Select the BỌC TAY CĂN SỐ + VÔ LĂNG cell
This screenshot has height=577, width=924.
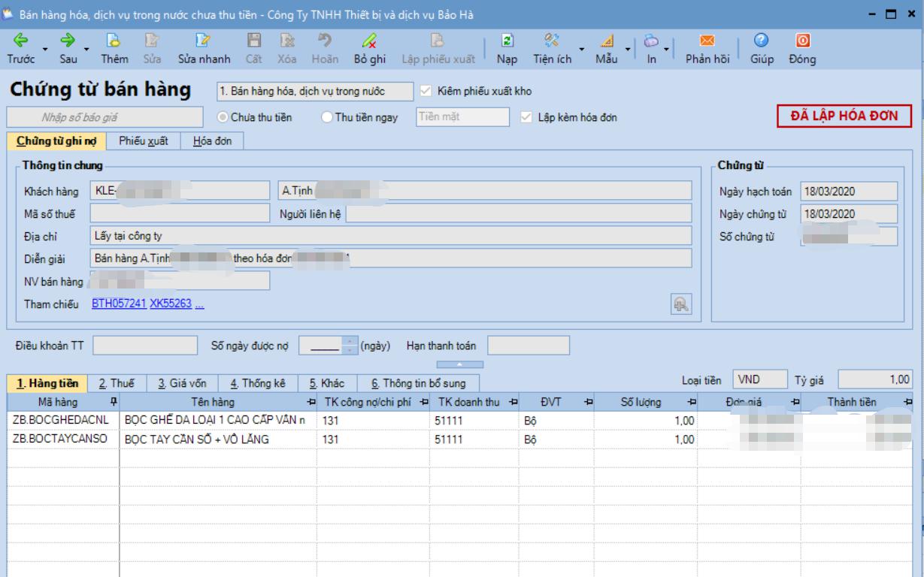[x=219, y=440]
